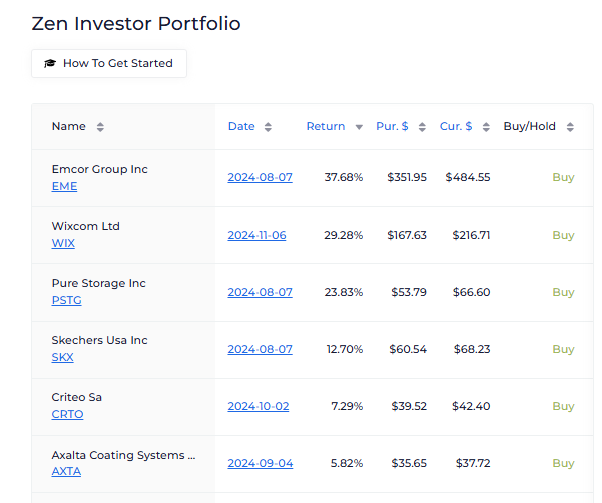Viewport: 602px width, 503px height.
Task: Click the Buy/Hold column header
Action: tap(529, 126)
